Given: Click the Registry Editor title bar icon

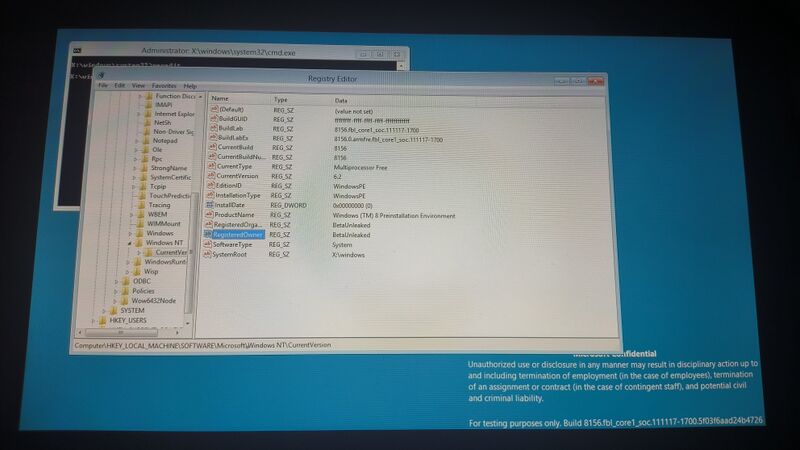Looking at the screenshot, I should (101, 76).
